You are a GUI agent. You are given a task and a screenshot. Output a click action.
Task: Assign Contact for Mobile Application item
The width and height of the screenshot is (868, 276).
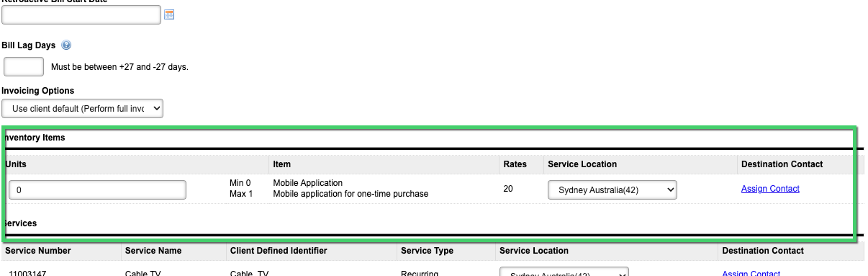tap(770, 189)
